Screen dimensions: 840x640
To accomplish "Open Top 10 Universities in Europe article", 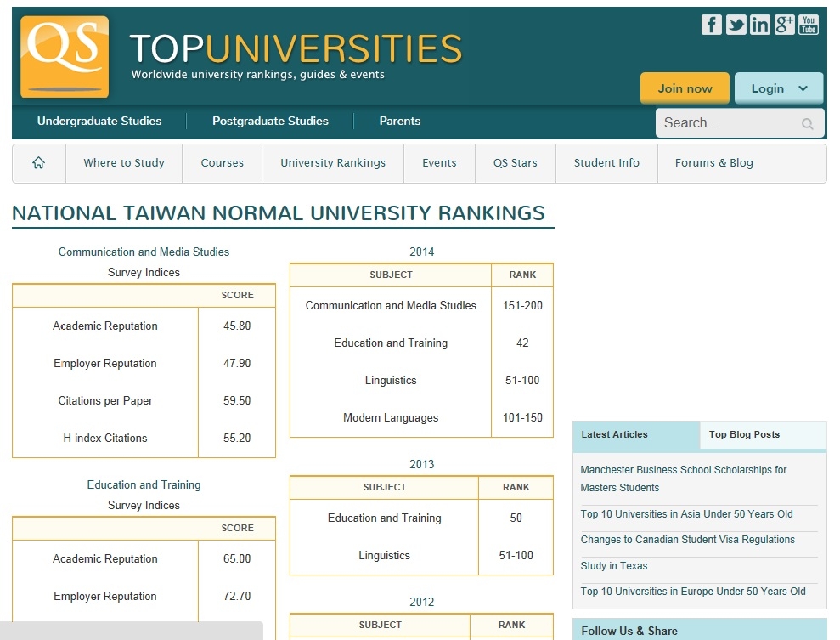I will coord(693,592).
